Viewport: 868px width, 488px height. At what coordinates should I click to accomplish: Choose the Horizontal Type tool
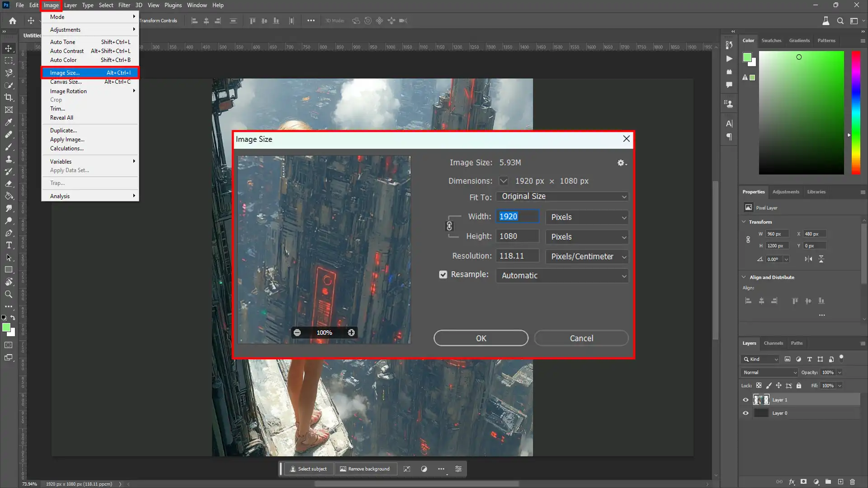click(x=8, y=245)
